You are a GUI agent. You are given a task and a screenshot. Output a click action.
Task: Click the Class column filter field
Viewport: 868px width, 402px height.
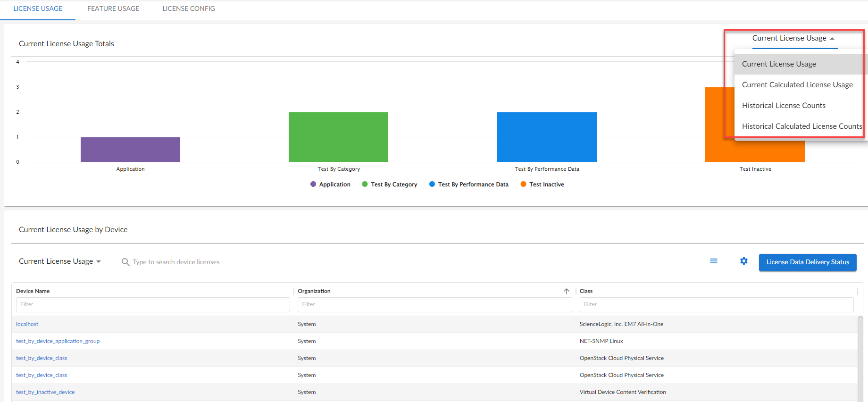click(716, 304)
